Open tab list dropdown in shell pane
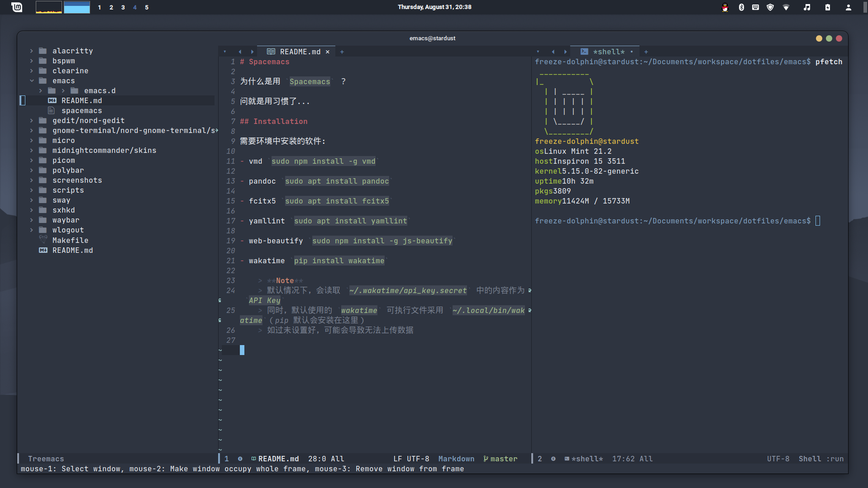 pos(538,52)
